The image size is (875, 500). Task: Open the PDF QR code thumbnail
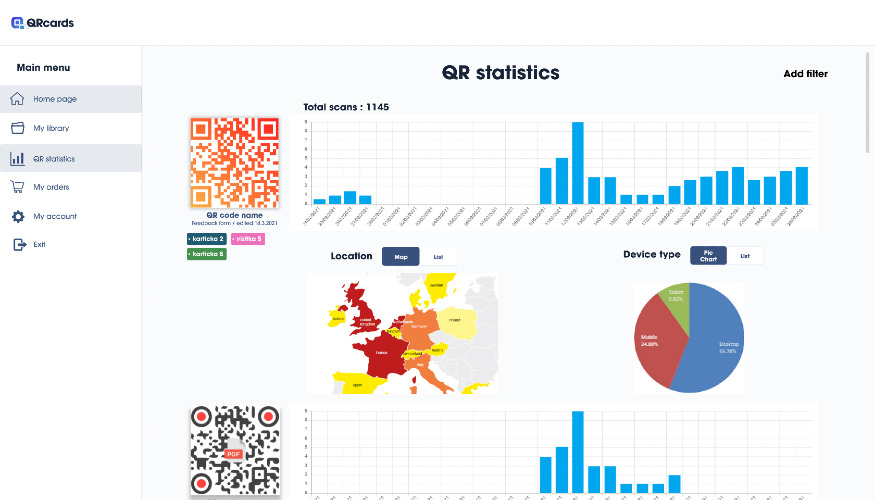point(234,450)
